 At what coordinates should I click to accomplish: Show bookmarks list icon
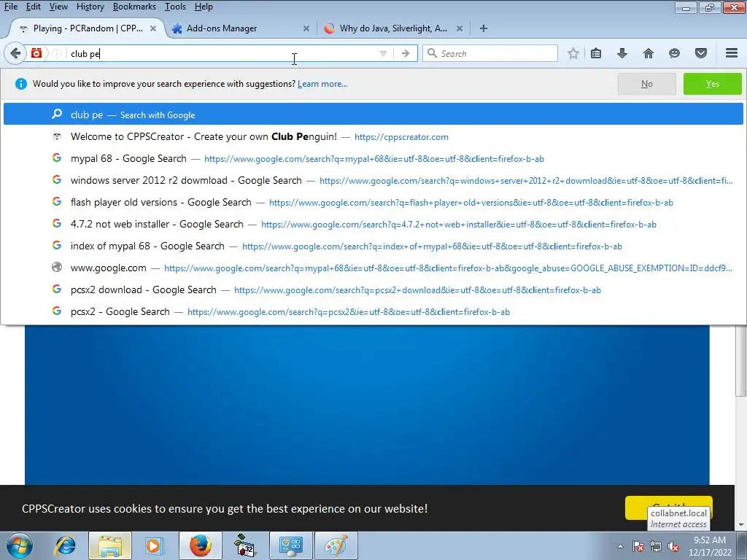tap(595, 53)
